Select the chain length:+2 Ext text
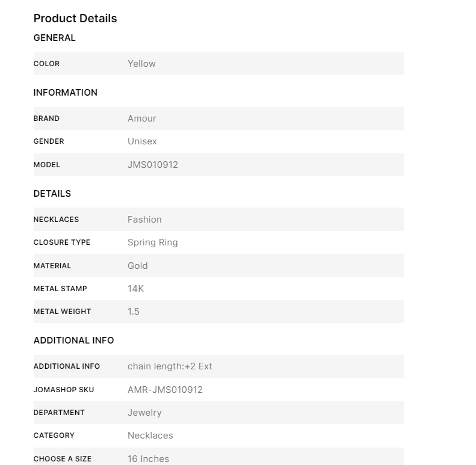The height and width of the screenshot is (465, 476). coord(170,366)
